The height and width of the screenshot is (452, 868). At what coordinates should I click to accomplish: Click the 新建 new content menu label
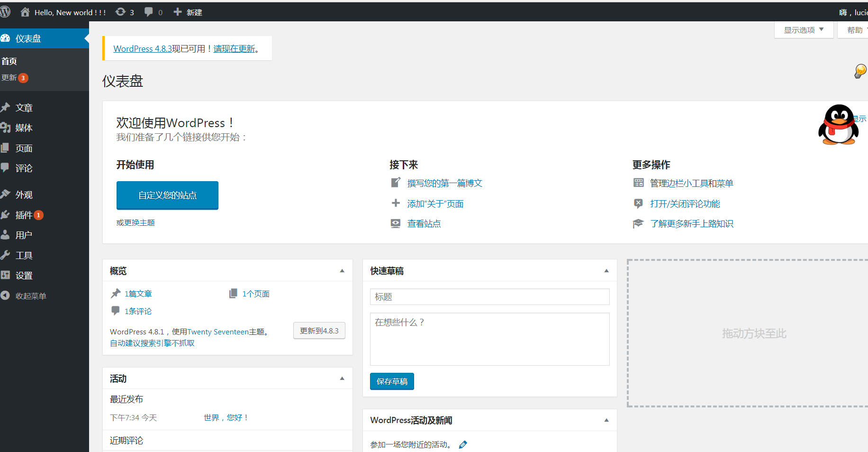(194, 12)
